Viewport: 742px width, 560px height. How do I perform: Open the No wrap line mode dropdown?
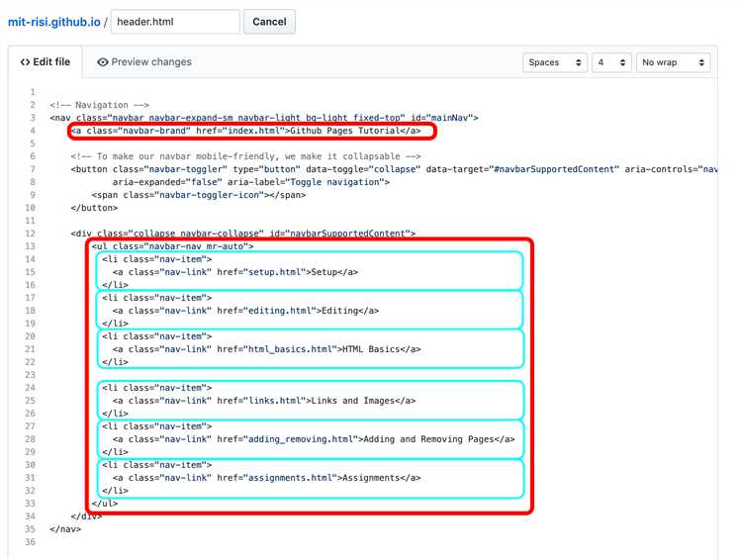pyautogui.click(x=673, y=62)
